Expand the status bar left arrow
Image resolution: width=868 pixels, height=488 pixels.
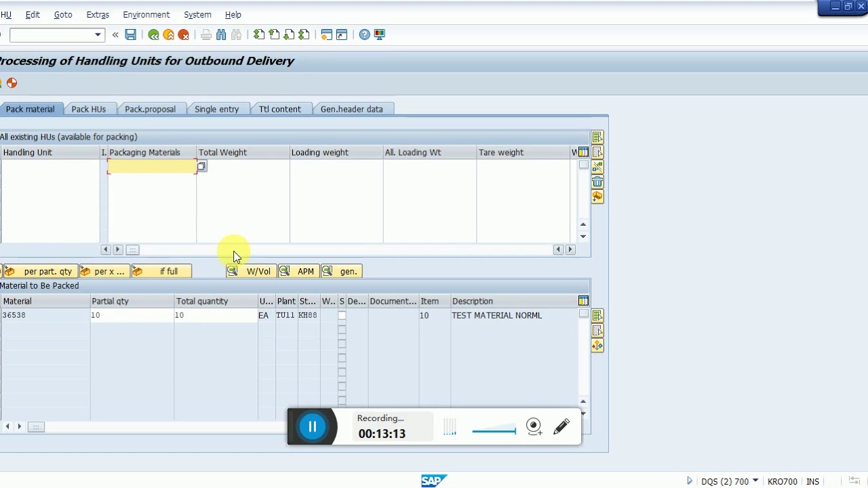690,481
